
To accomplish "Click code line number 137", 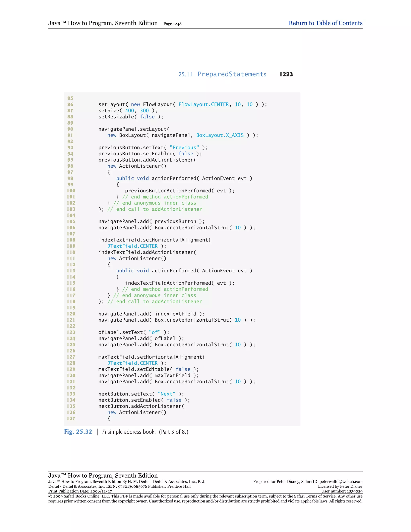I will pos(71,419).
